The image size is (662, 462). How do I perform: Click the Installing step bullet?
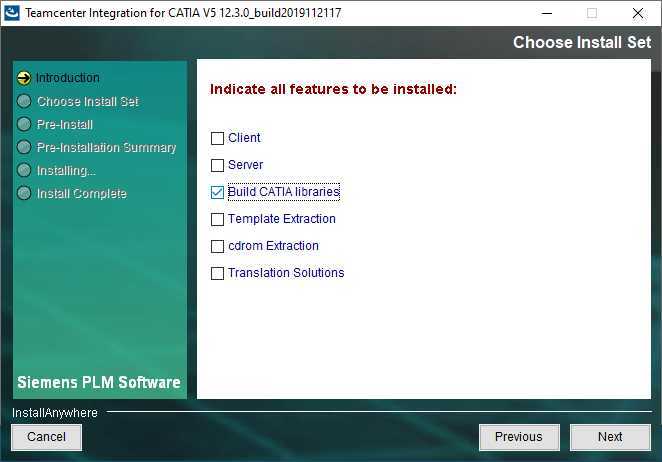24,170
